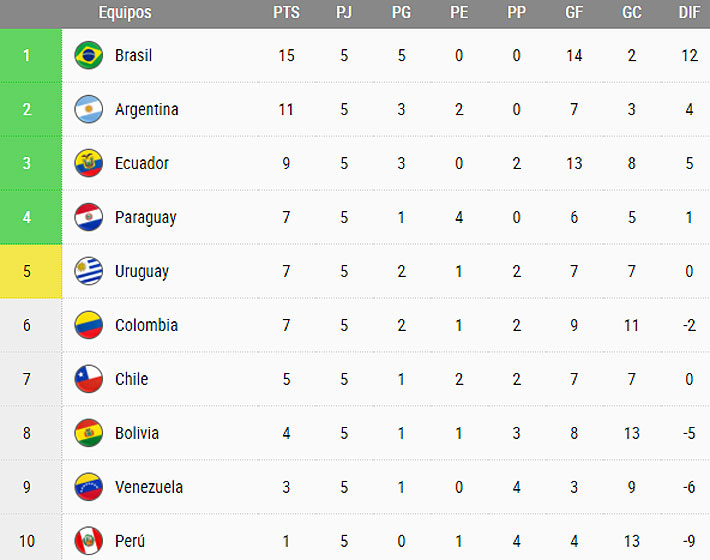Click the Equipos column header

(125, 13)
